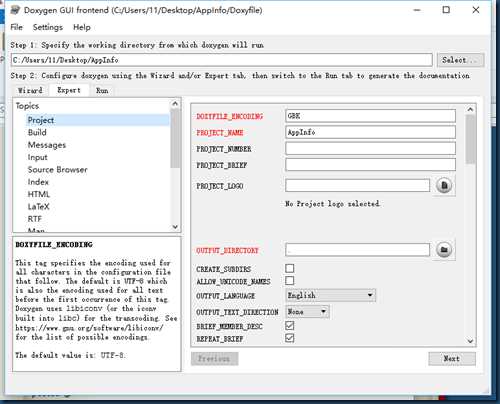Click 'The default value is: UTF-8' text
500x404 pixels.
click(70, 355)
